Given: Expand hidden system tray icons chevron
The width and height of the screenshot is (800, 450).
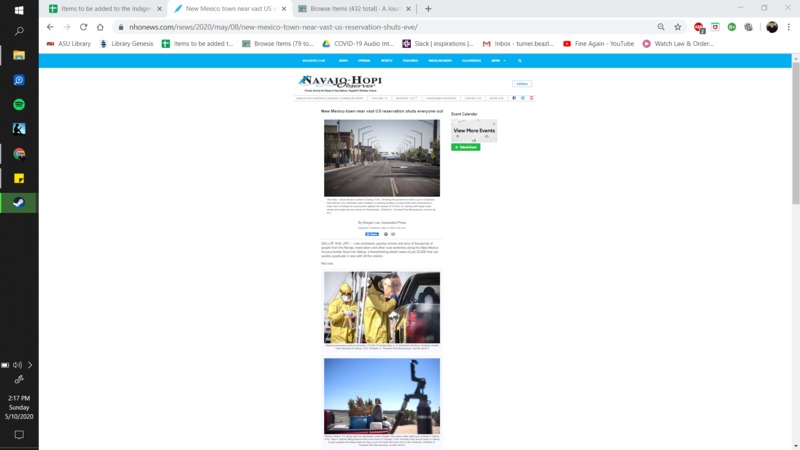Looking at the screenshot, I should coord(30,365).
